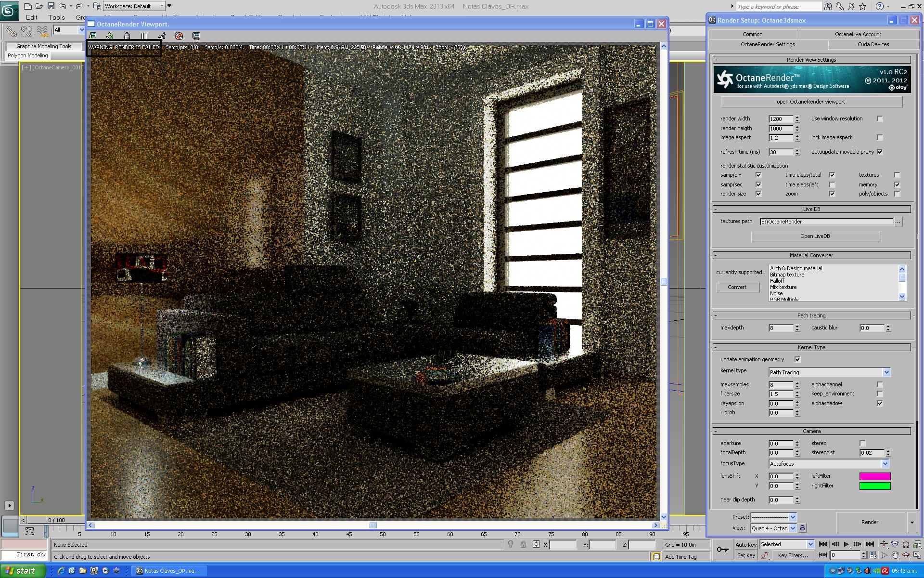The image size is (924, 578).
Task: Open the OctaneLive Account tab
Action: tap(858, 34)
